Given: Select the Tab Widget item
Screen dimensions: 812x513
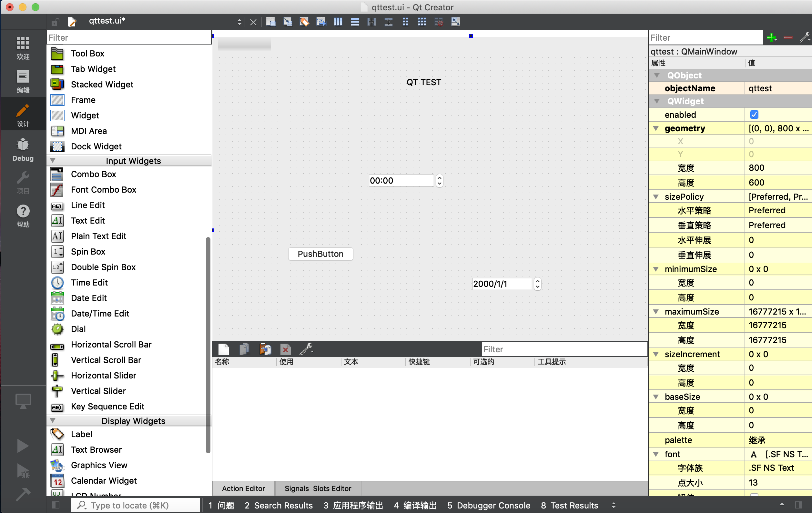Looking at the screenshot, I should pyautogui.click(x=93, y=69).
